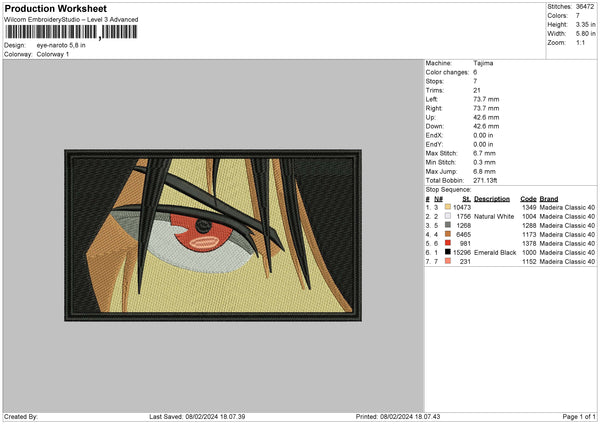Click the embroidered eye design preview
Image resolution: width=600 pixels, height=424 pixels.
tap(213, 235)
